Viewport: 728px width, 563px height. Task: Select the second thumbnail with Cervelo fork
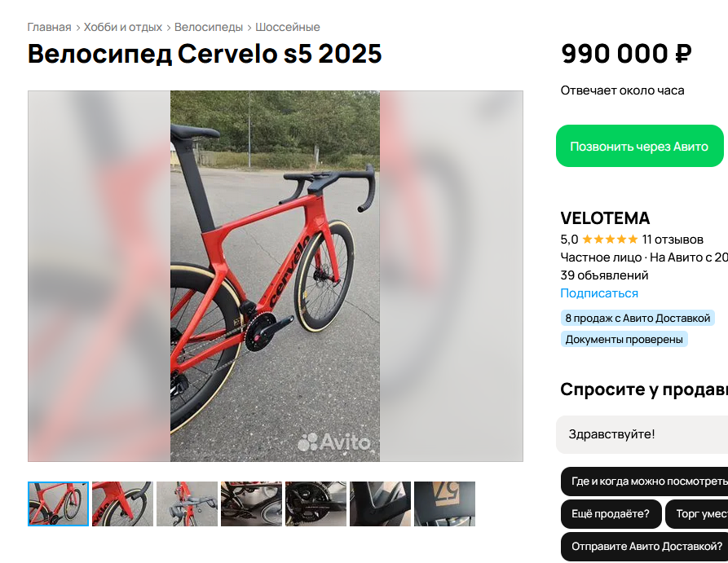(x=122, y=504)
